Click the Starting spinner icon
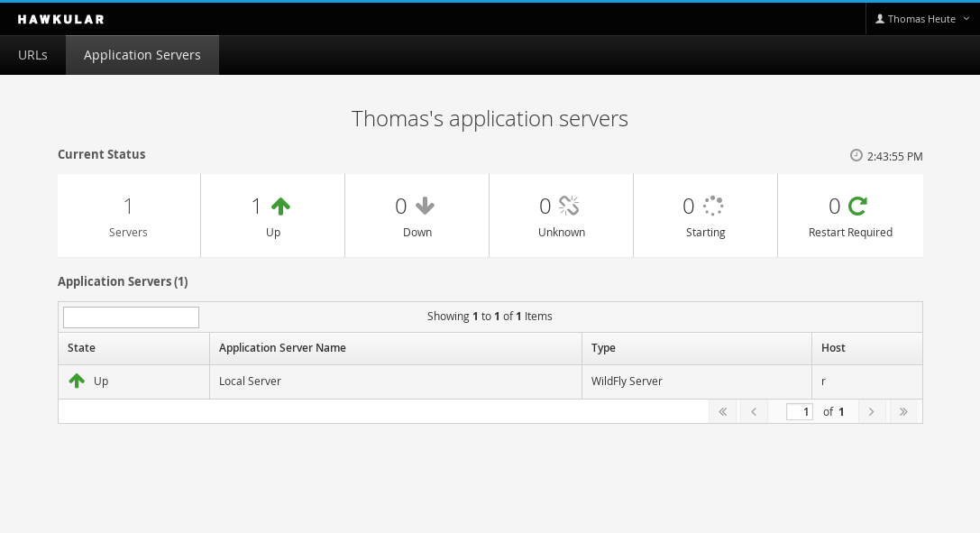 point(713,206)
